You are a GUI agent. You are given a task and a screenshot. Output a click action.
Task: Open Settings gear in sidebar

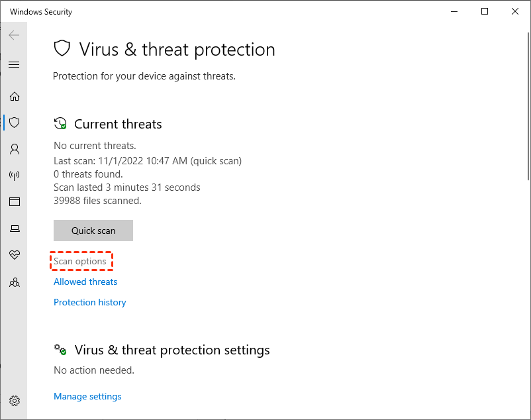click(x=14, y=401)
